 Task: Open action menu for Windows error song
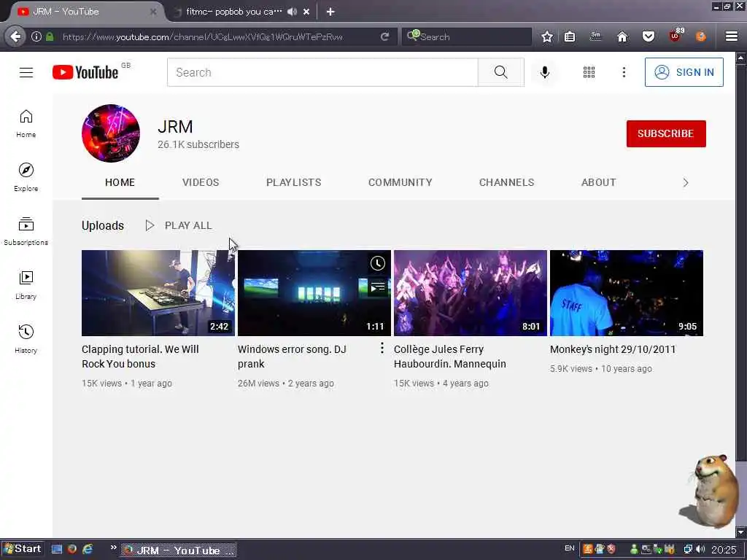tap(382, 348)
